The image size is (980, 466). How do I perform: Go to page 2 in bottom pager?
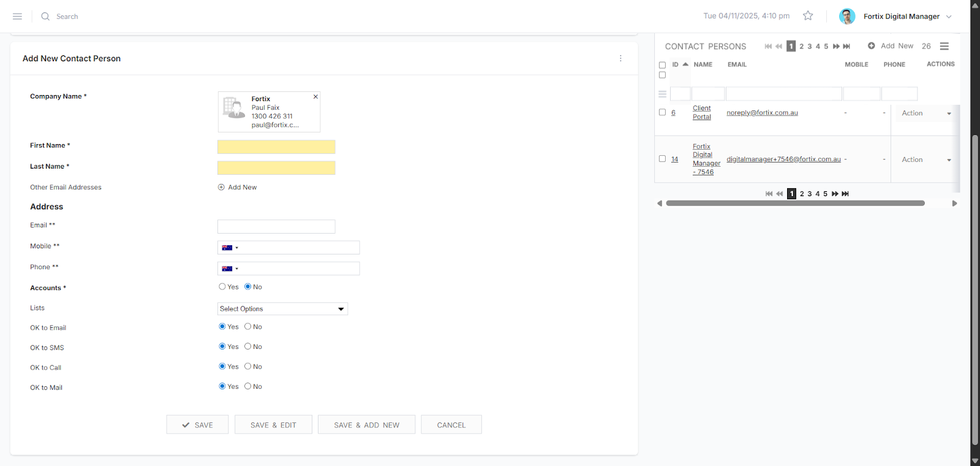(802, 194)
